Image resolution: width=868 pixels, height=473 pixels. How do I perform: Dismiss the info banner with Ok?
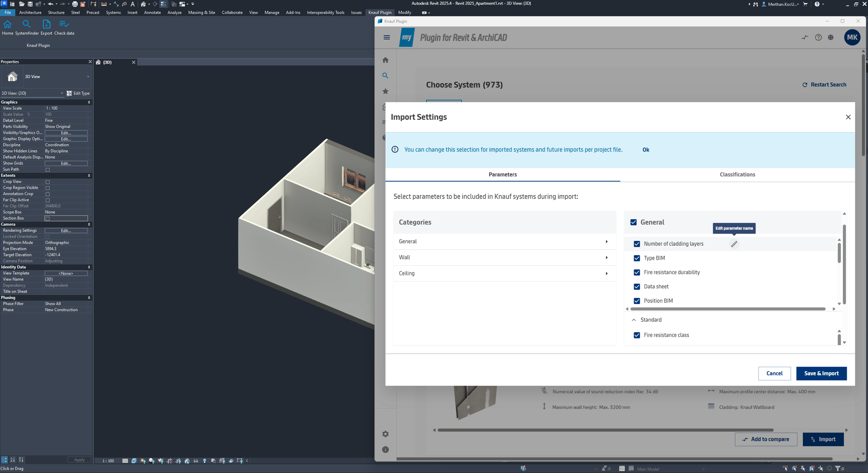(x=646, y=150)
